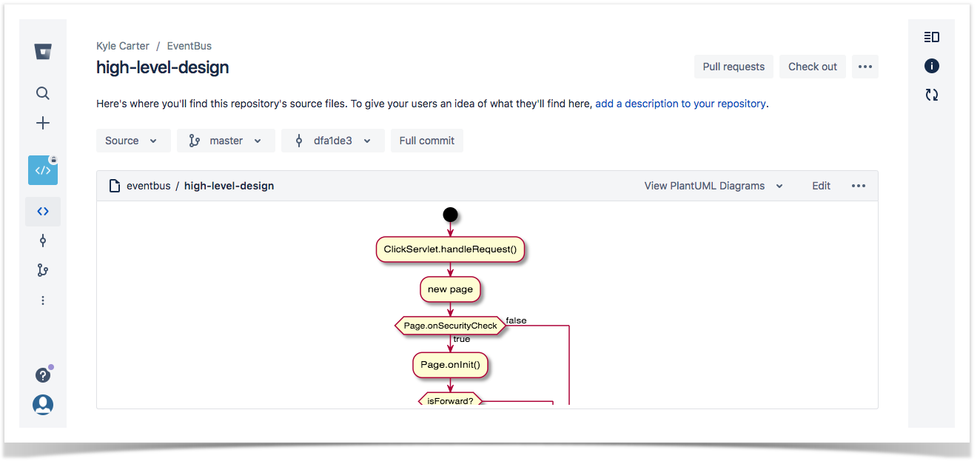
Task: Select the Source code brackets icon in sidebar
Action: [43, 211]
